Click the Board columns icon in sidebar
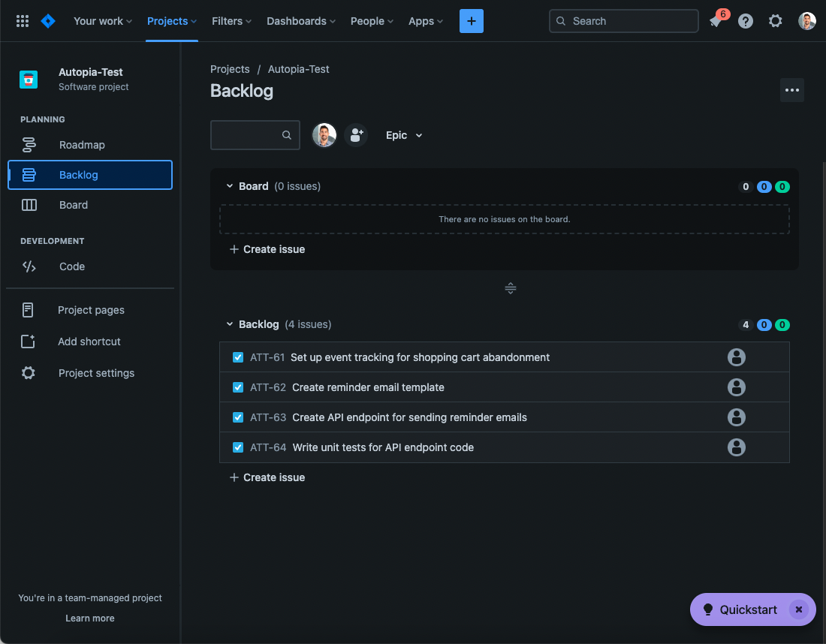The width and height of the screenshot is (826, 644). point(29,205)
